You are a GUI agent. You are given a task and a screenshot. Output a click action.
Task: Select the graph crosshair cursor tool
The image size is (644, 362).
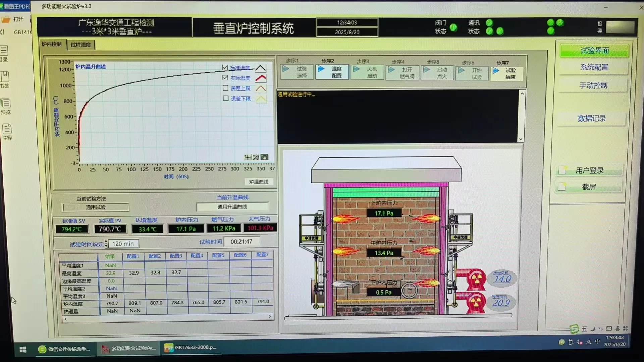[x=247, y=157]
